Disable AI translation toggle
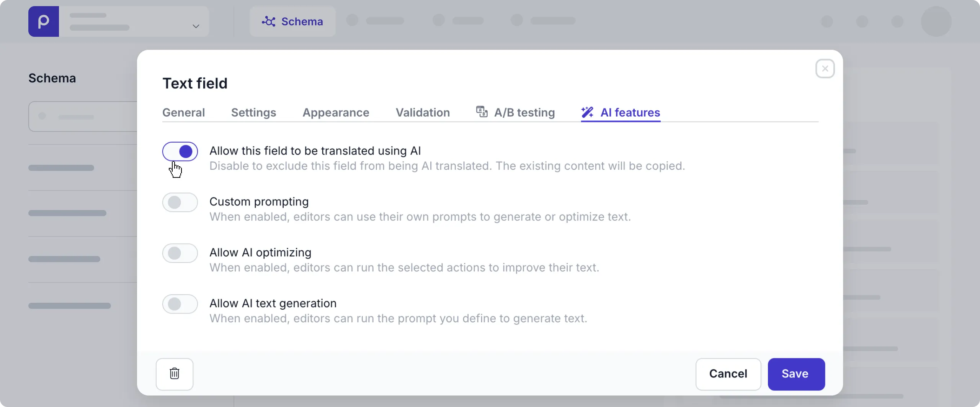Viewport: 980px width, 407px height. click(x=180, y=151)
